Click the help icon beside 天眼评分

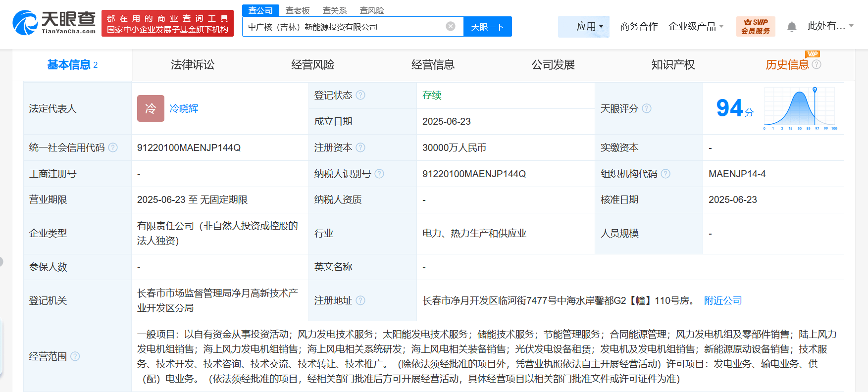click(647, 108)
